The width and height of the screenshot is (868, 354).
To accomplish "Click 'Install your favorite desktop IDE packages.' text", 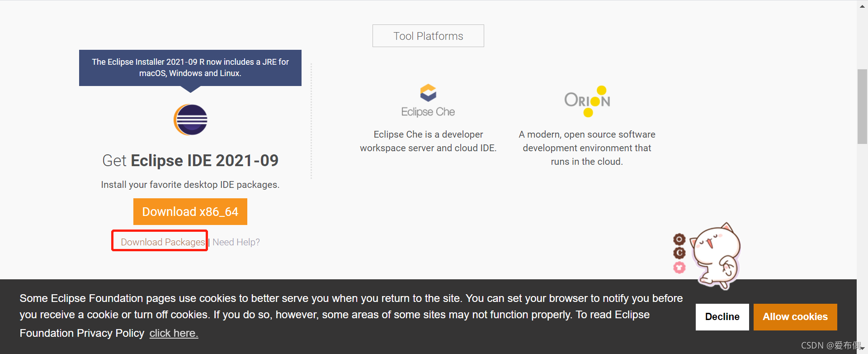I will [190, 185].
